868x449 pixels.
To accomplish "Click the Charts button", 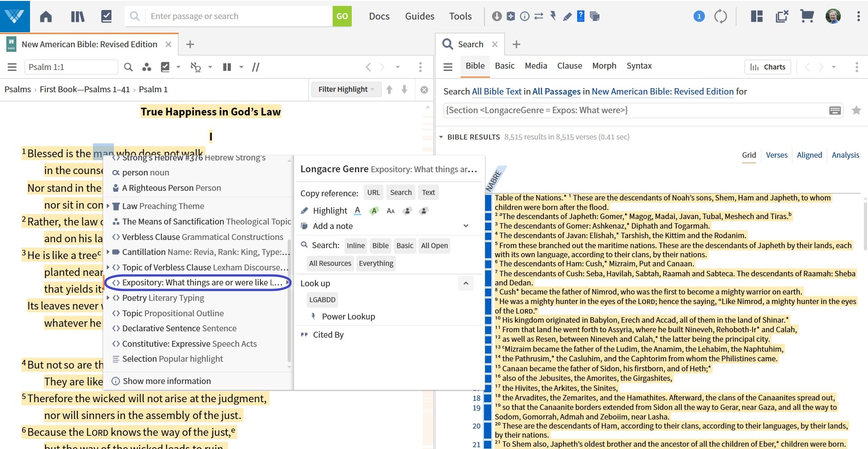I will point(768,67).
